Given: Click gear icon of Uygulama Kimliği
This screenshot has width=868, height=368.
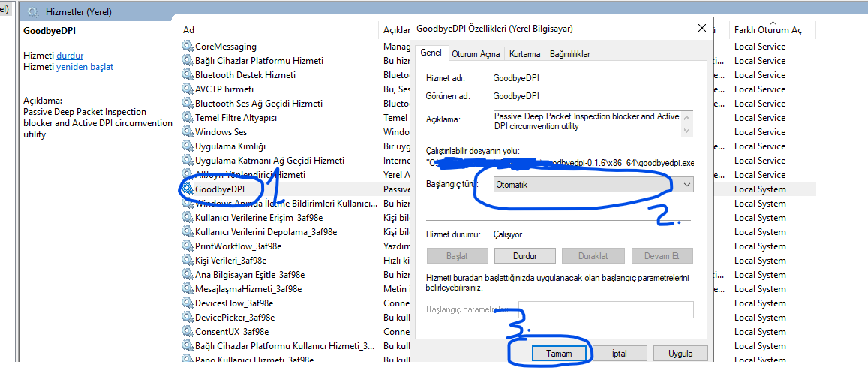Looking at the screenshot, I should click(x=188, y=146).
